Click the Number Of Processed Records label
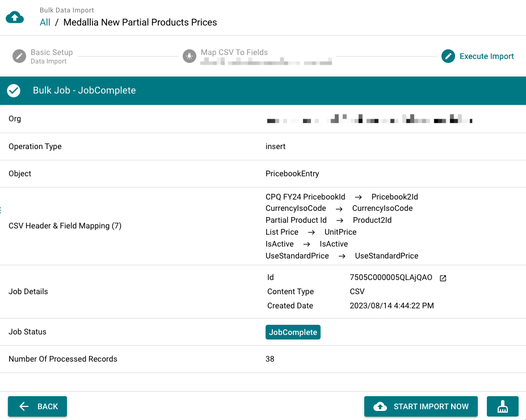Image resolution: width=526 pixels, height=420 pixels. [63, 359]
